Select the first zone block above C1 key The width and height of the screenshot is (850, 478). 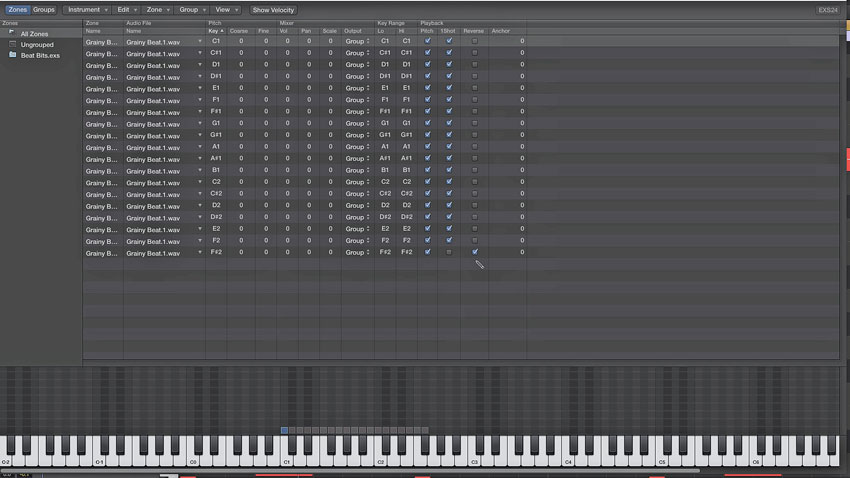(284, 430)
